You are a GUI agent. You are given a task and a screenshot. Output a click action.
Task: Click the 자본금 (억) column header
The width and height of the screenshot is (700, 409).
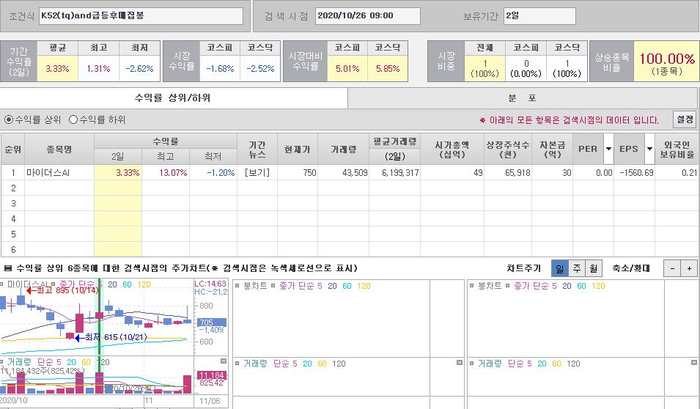pyautogui.click(x=552, y=149)
